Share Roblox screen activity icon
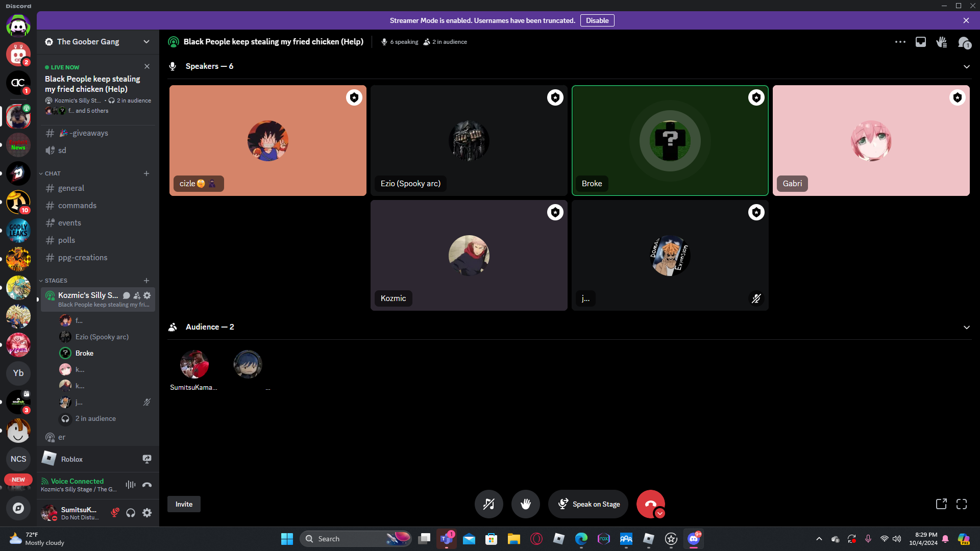 tap(147, 459)
